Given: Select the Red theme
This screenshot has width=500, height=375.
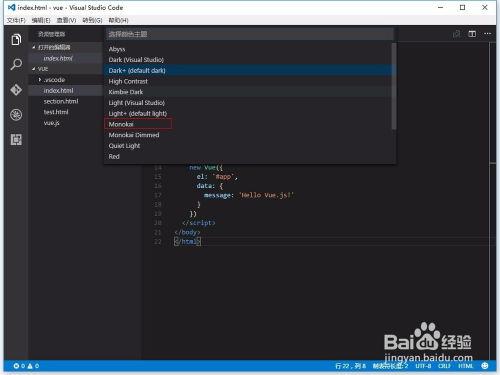Looking at the screenshot, I should pos(248,156).
